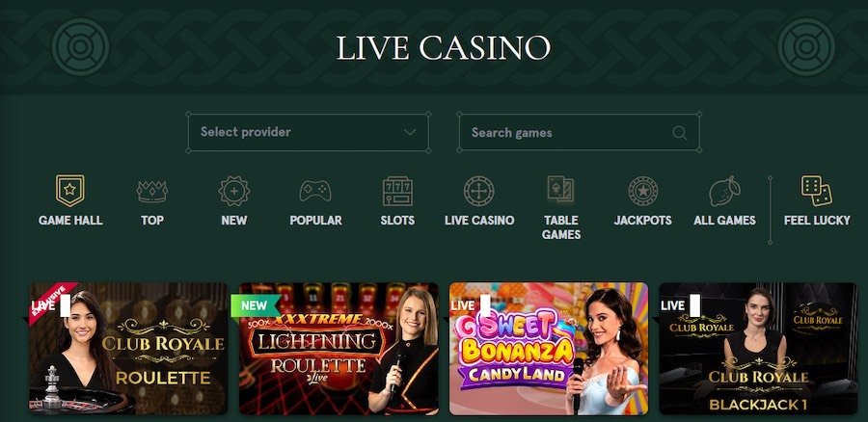Open the New games badge icon

click(234, 192)
